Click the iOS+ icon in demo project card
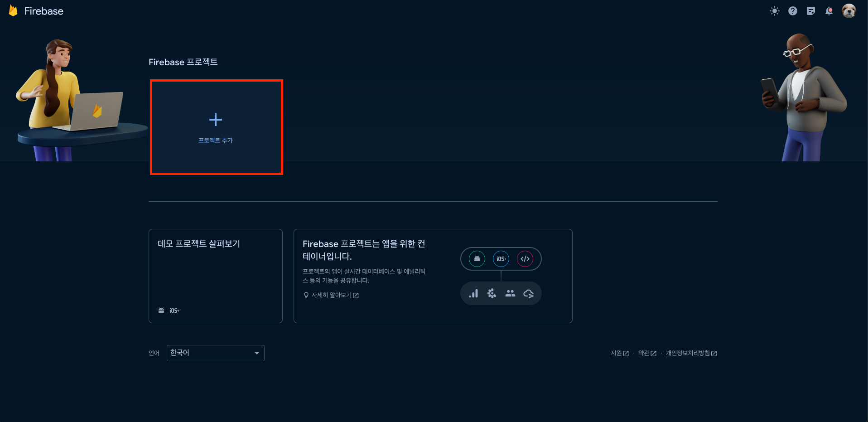The width and height of the screenshot is (868, 422). coord(174,310)
